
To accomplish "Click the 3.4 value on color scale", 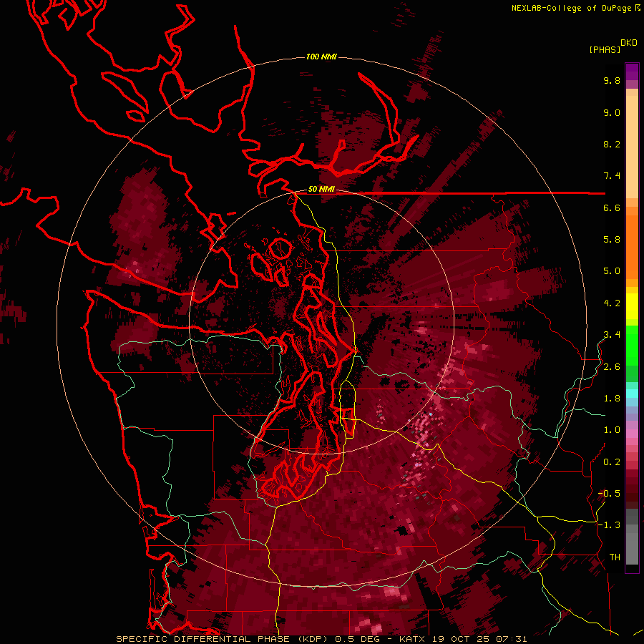I will click(612, 335).
